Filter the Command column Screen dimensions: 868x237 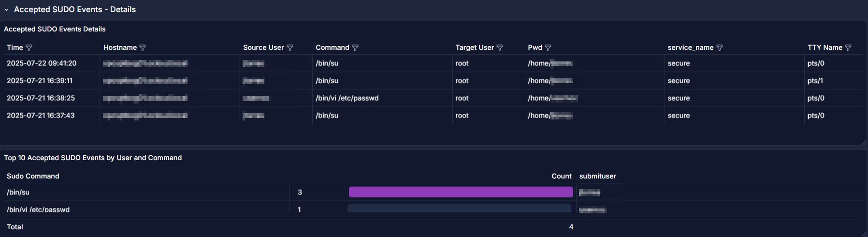tap(355, 47)
